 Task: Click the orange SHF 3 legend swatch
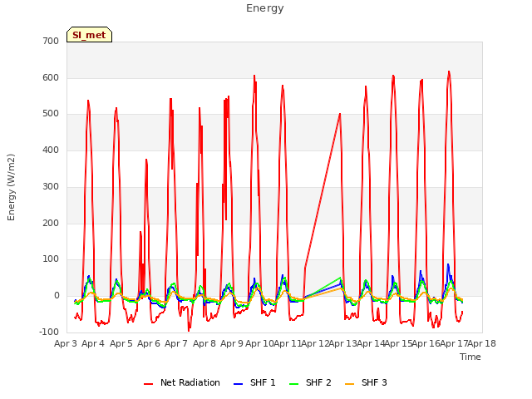tap(349, 384)
